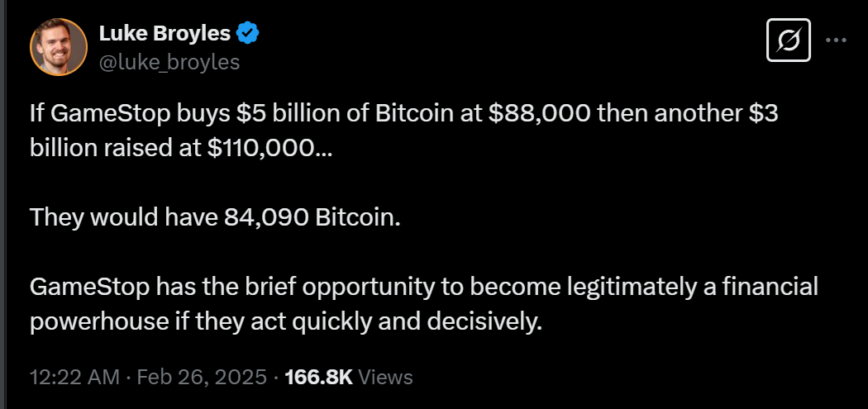868x409 pixels.
Task: Click the blue verified checkmark badge
Action: tap(248, 33)
